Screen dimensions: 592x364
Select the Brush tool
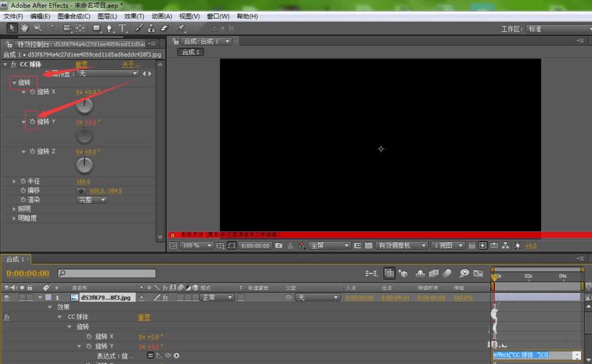pos(139,28)
